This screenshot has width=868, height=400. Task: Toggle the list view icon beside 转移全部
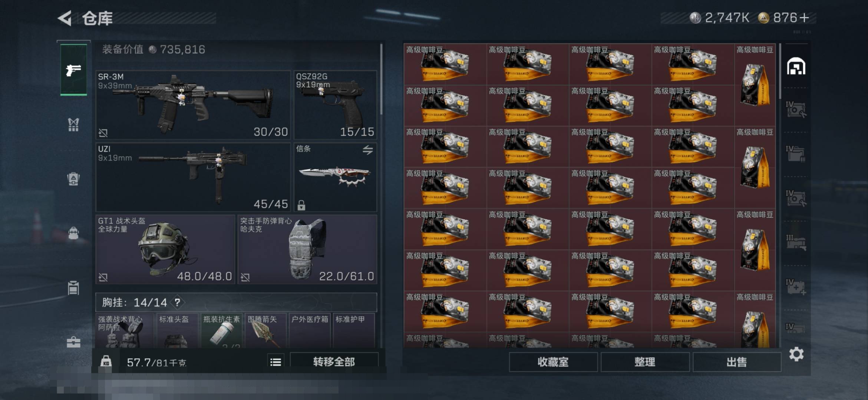[x=276, y=362]
